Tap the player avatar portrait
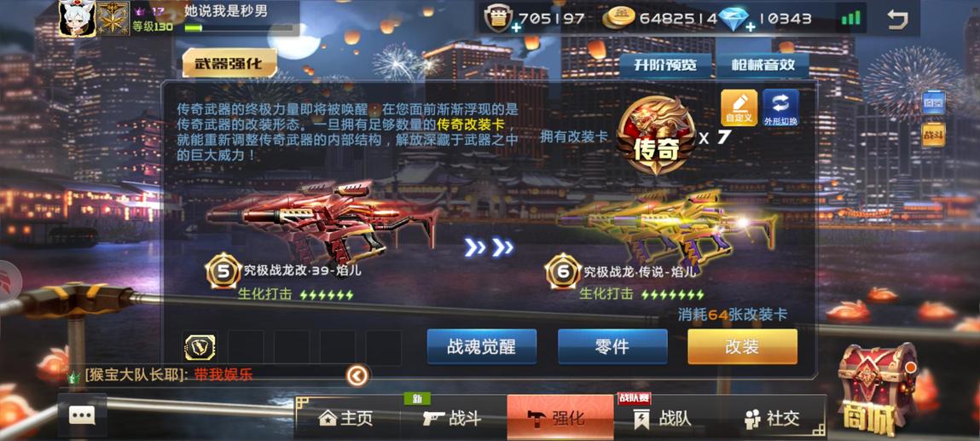This screenshot has width=980, height=441. 77,18
